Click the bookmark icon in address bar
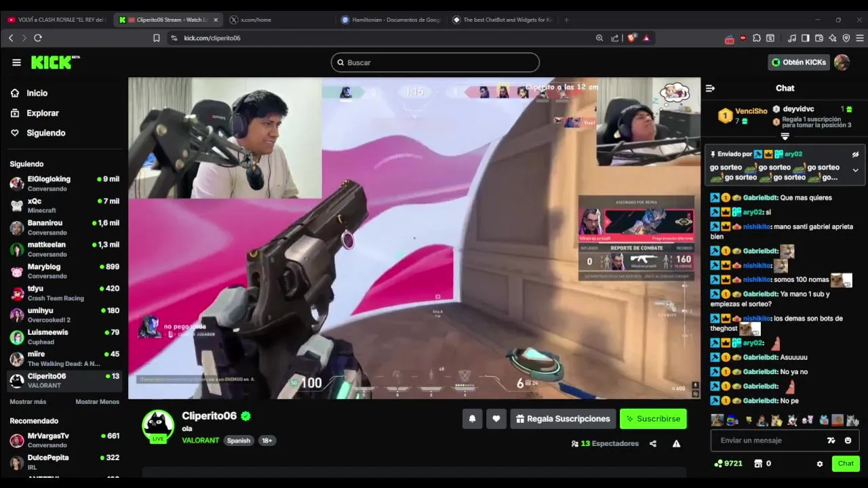 point(157,38)
